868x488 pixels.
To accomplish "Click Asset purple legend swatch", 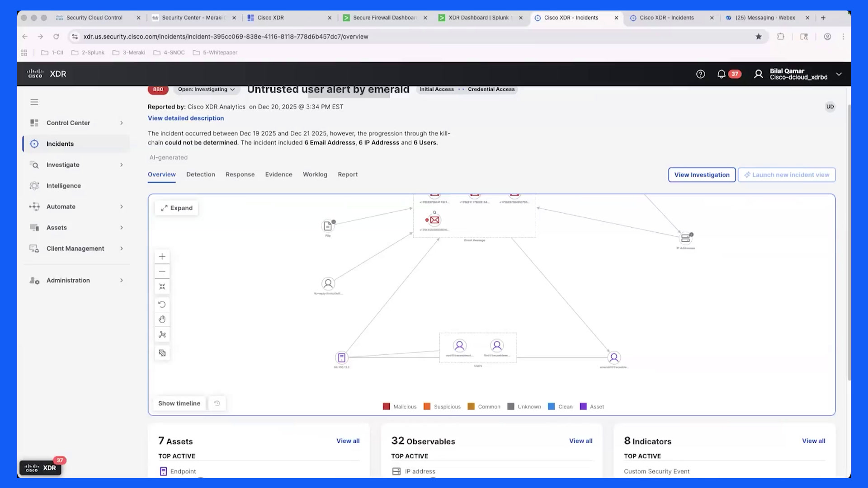I will tap(583, 407).
